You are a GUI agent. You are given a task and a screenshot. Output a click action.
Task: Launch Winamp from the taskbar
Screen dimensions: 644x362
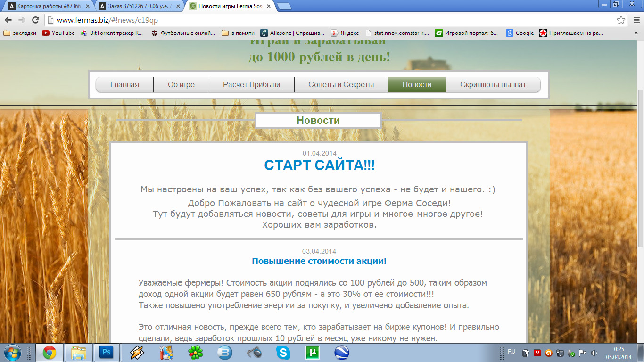[137, 353]
